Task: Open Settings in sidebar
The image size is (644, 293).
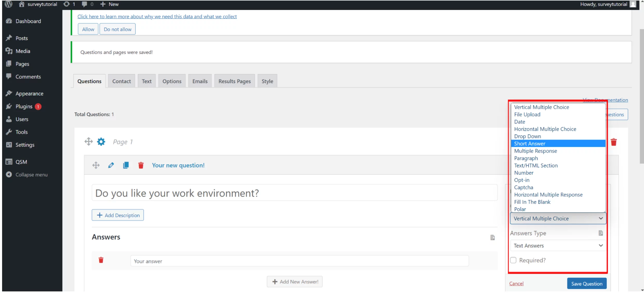Action: 25,145
